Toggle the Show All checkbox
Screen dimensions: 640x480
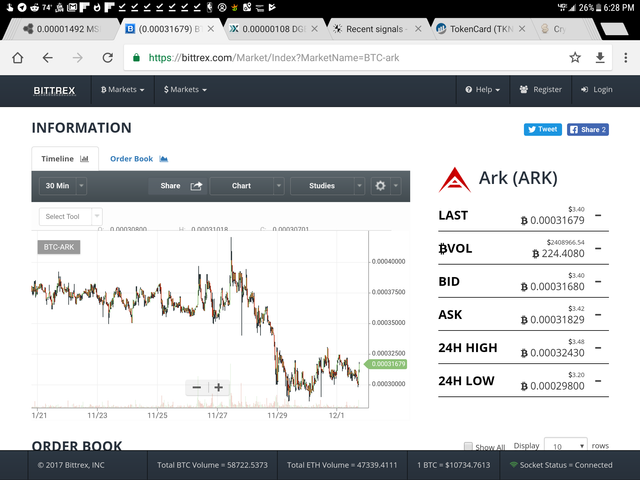click(468, 446)
